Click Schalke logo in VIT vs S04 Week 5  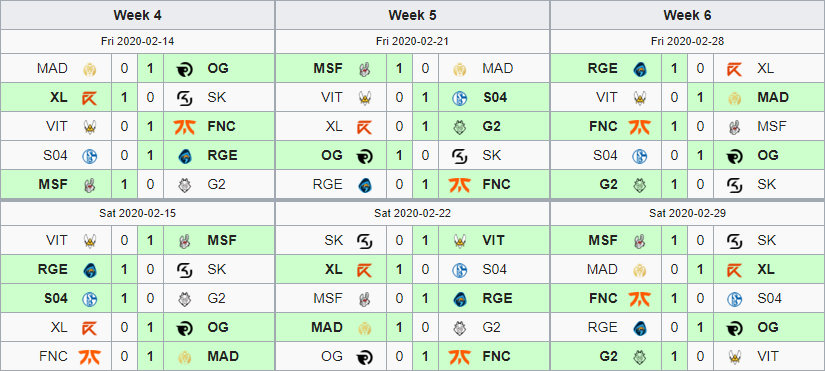point(459,97)
